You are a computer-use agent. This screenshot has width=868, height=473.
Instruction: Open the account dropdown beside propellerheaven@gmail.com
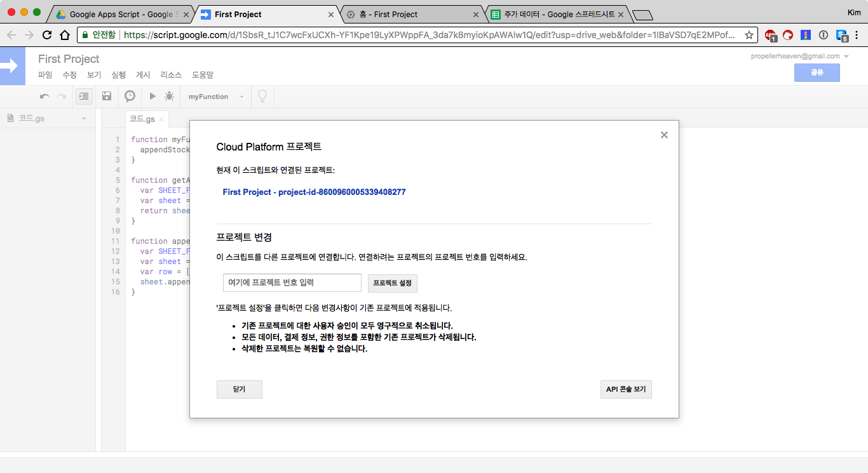845,56
